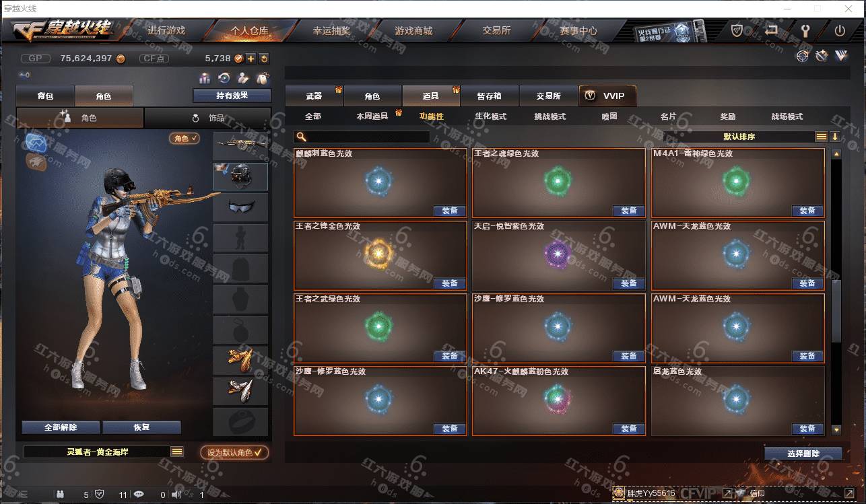This screenshot has height=504, width=866.
Task: Toggle the 角色 checkmark above character preview
Action: [x=185, y=138]
